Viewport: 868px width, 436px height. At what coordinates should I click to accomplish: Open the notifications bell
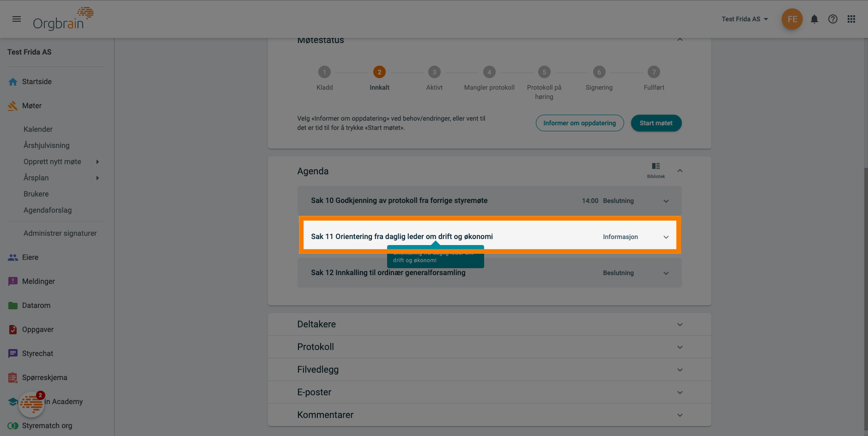[x=814, y=19]
